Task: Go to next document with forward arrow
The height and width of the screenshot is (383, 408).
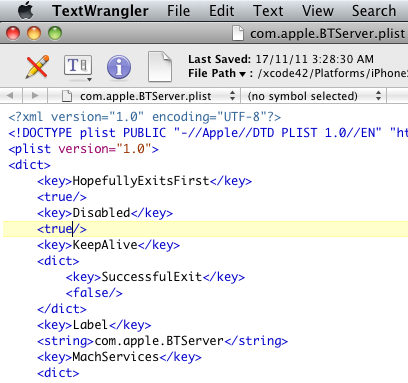Action: point(34,96)
